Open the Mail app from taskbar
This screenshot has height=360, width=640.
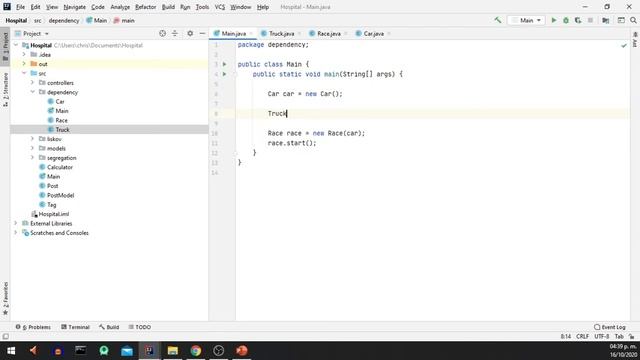127,351
